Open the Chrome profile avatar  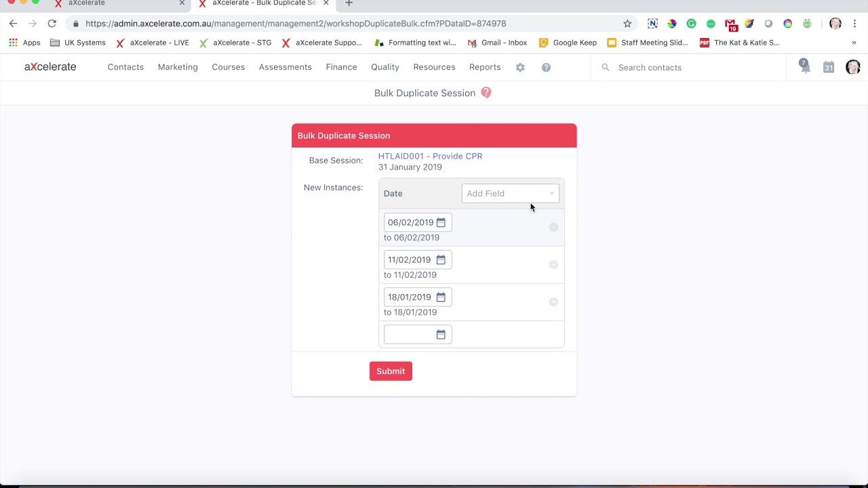pyautogui.click(x=835, y=24)
